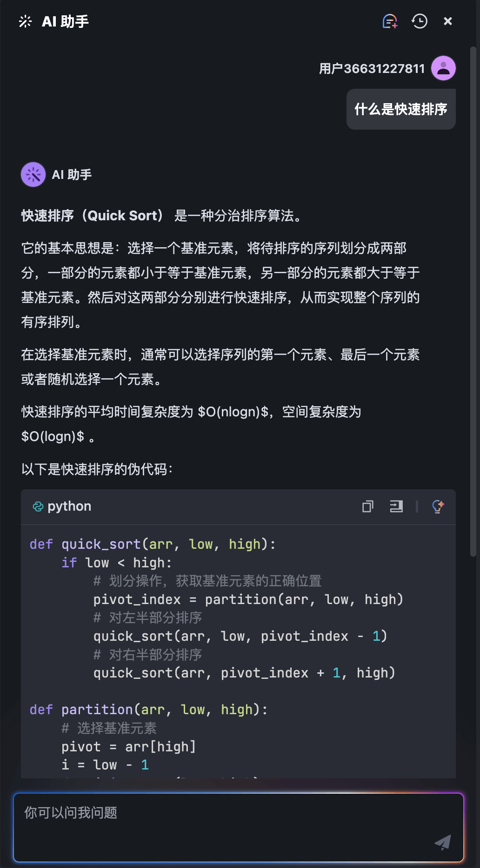Click the sparkle logo beside the panel title

point(26,21)
